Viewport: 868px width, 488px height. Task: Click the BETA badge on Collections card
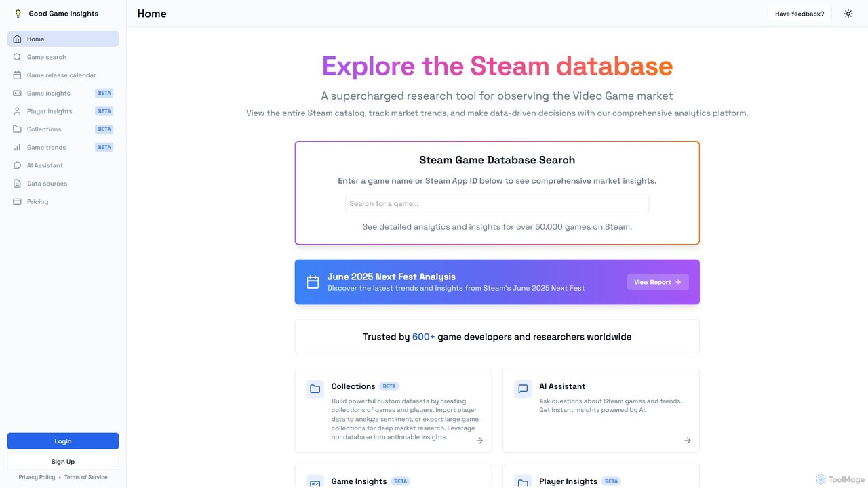[x=389, y=386]
